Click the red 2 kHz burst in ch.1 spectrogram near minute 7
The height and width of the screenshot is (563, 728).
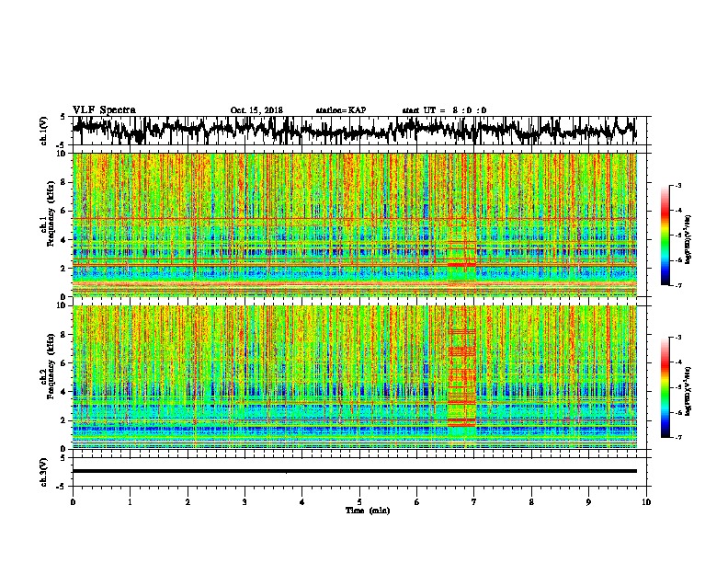pos(461,265)
